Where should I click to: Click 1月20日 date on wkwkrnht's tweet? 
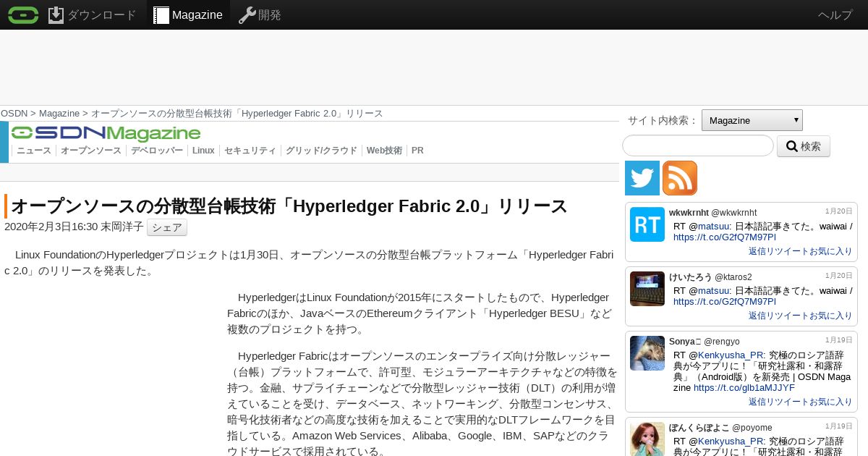[839, 211]
